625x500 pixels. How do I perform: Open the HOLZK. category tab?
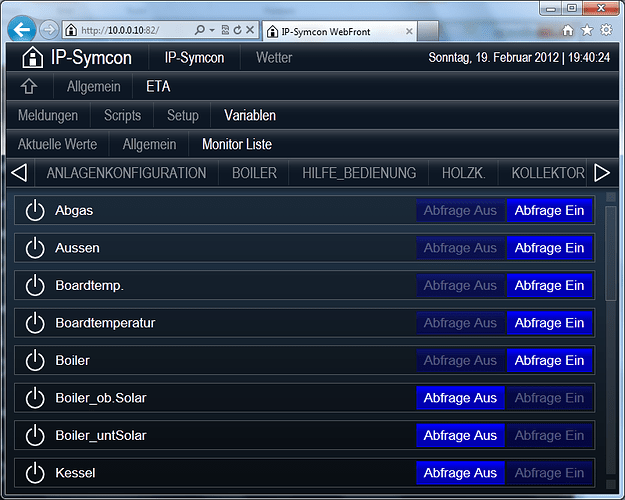pos(464,173)
